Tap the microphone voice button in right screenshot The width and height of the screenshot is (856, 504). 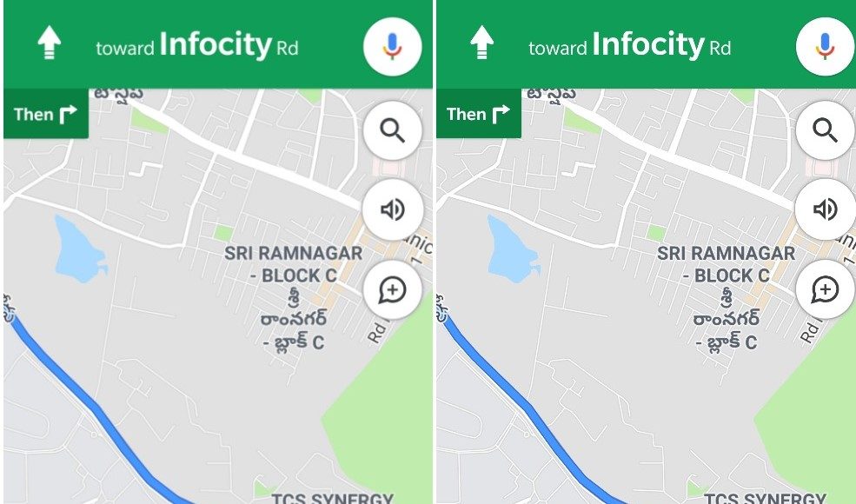point(825,46)
